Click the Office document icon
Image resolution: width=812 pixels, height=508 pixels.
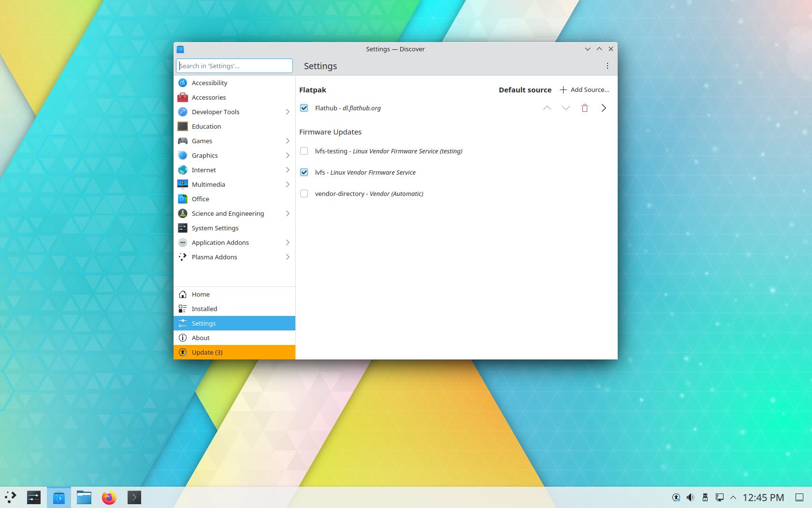coord(183,199)
